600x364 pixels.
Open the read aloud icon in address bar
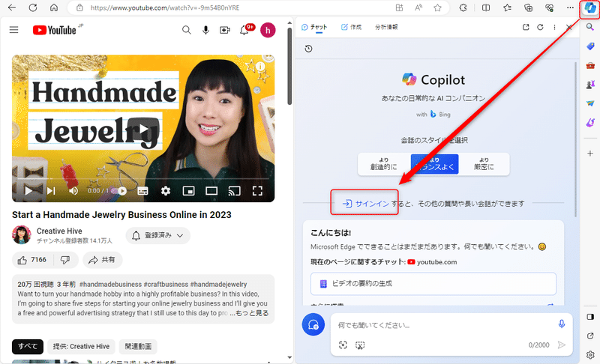[418, 7]
